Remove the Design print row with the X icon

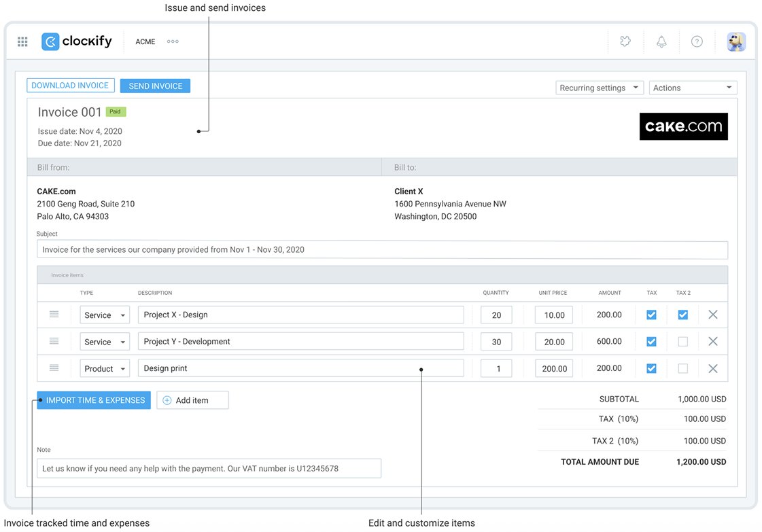[713, 368]
